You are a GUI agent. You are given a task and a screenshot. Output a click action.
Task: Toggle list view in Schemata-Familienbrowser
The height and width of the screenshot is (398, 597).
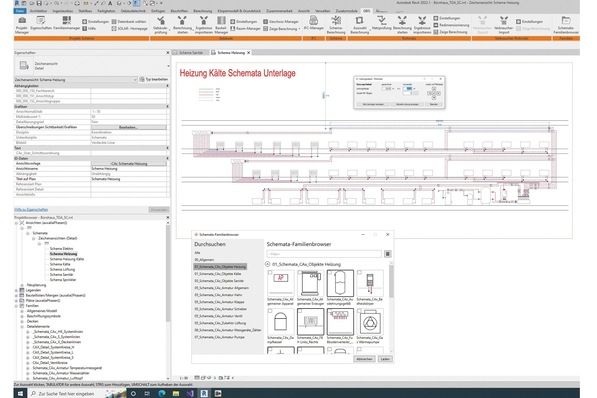[388, 254]
